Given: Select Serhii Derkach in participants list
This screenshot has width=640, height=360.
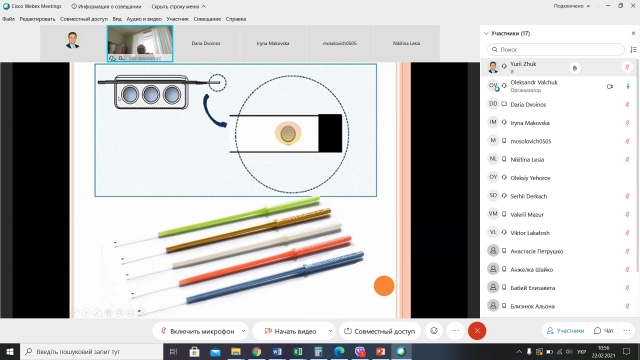Looking at the screenshot, I should pos(558,196).
